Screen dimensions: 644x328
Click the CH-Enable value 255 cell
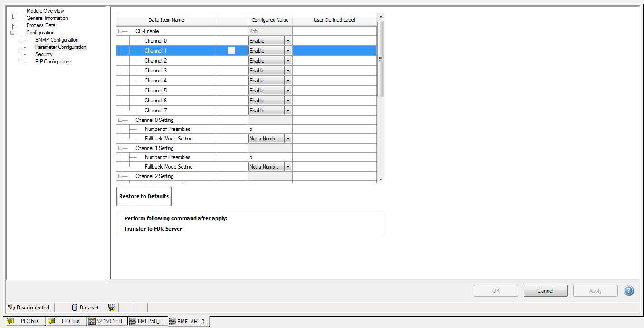(270, 31)
